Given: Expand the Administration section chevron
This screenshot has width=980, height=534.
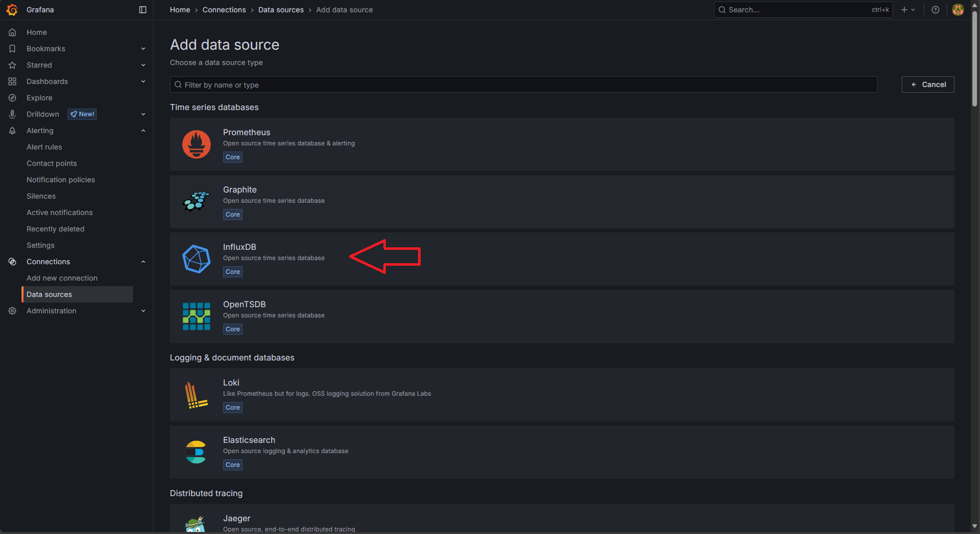Looking at the screenshot, I should tap(143, 311).
